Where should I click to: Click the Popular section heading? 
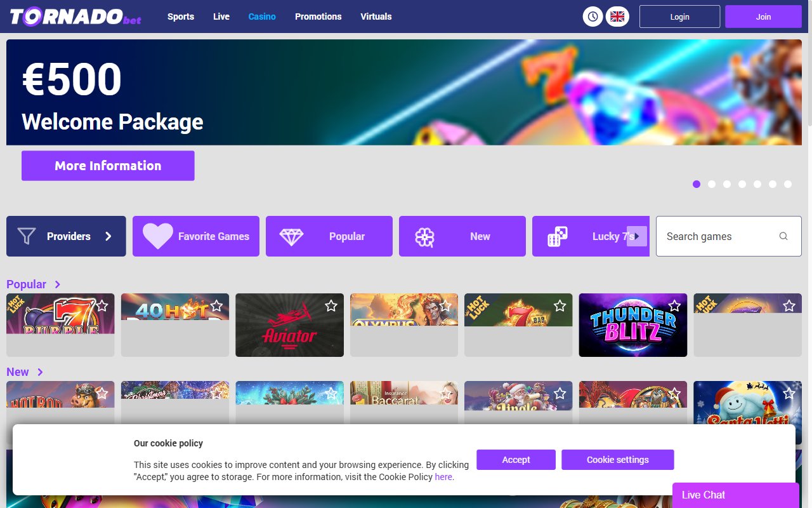click(27, 284)
